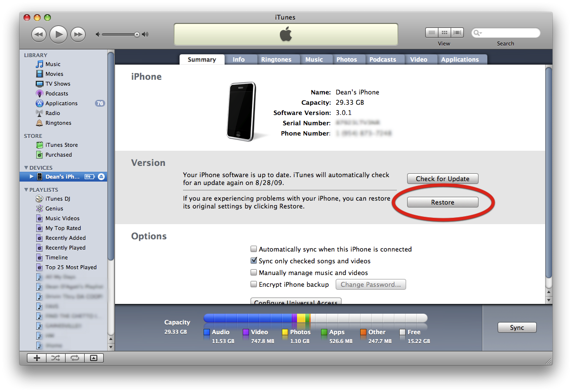Click the orange Other color swatch
The image size is (572, 392).
click(x=364, y=332)
